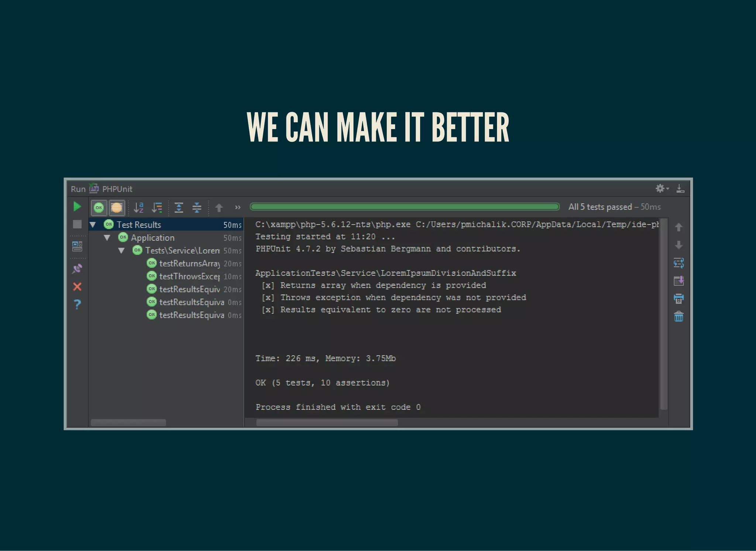Click console horizontal scrollbar
Viewport: 756px width, 551px height.
(327, 422)
